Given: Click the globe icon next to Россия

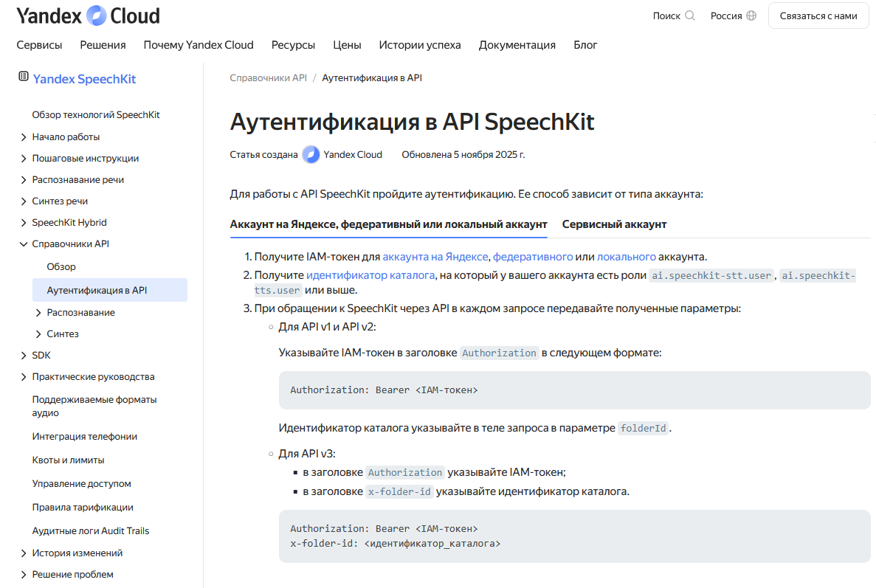Looking at the screenshot, I should 751,15.
